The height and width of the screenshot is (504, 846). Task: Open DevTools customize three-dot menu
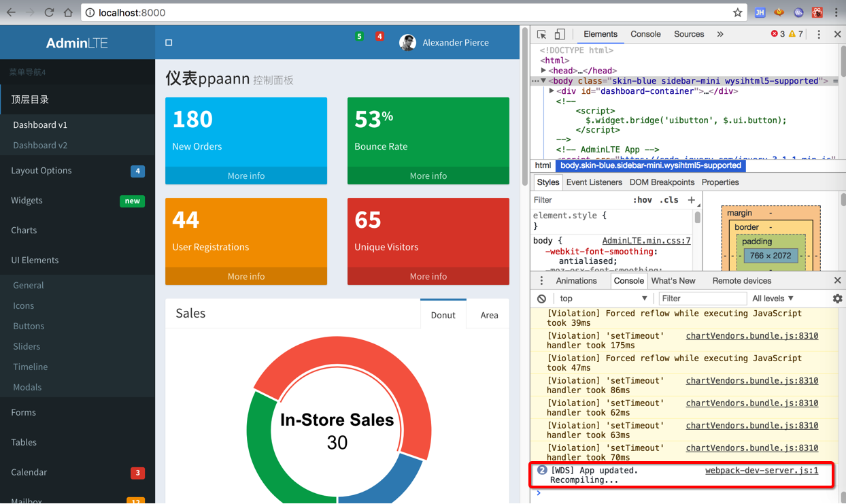[819, 34]
